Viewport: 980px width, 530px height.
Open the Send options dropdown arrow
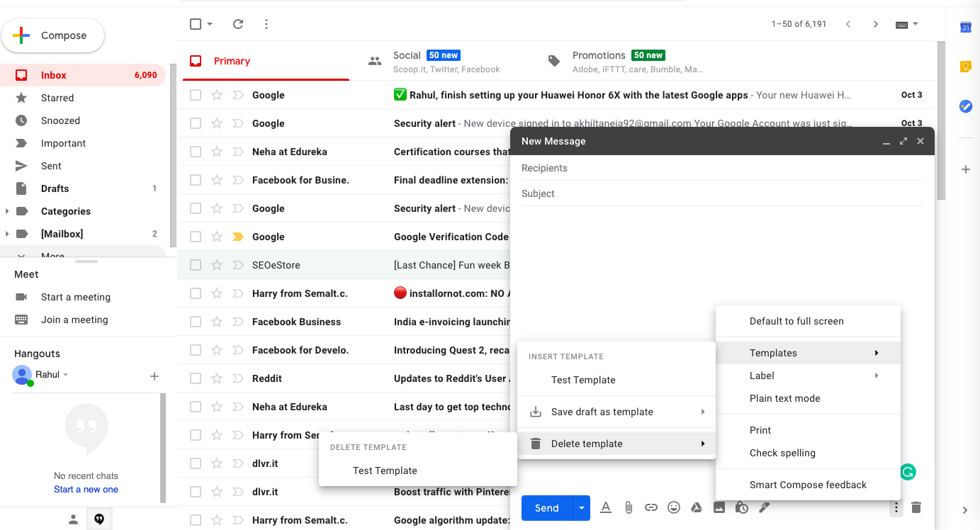(x=582, y=507)
